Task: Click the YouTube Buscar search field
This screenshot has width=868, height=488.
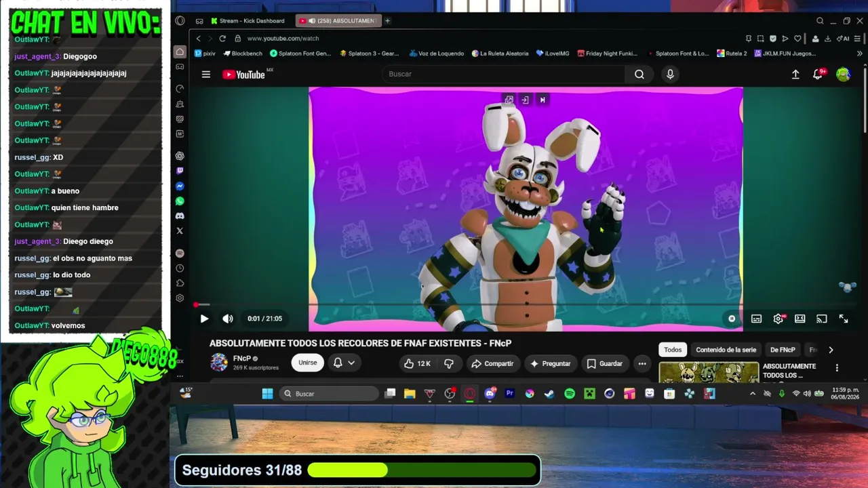Action: click(503, 75)
